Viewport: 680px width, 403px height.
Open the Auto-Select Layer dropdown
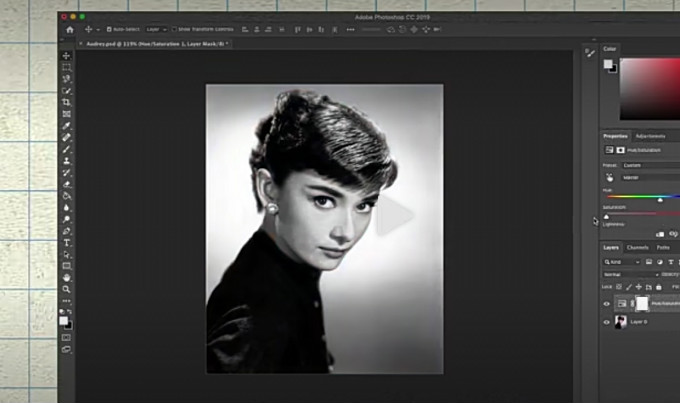[157, 29]
